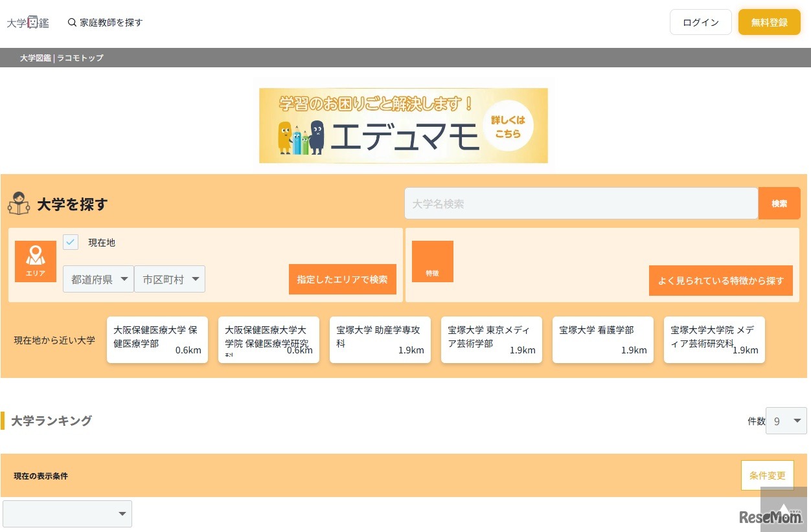Click the reading student icon beside 大学を探す

pos(19,204)
